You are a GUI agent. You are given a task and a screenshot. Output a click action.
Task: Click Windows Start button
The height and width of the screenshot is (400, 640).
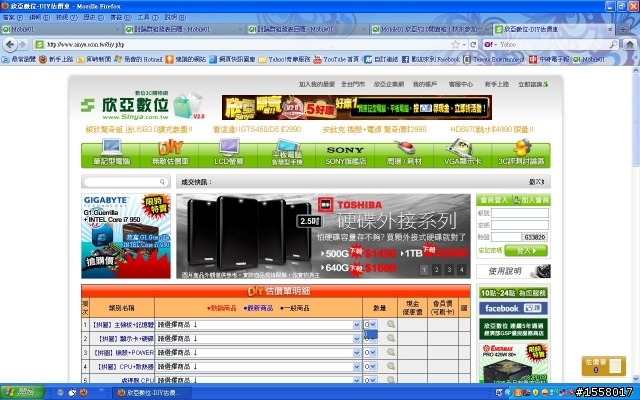pos(22,393)
